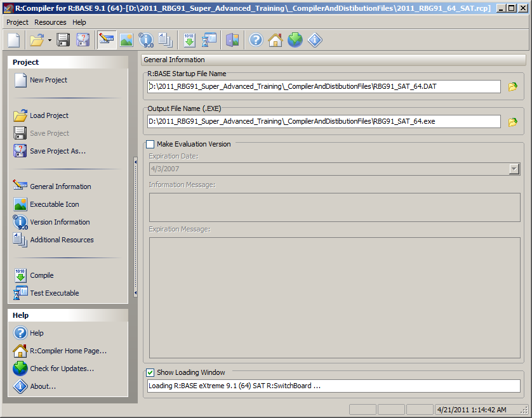
Task: Enable the Make Evaluation Version checkbox
Action: [x=150, y=144]
